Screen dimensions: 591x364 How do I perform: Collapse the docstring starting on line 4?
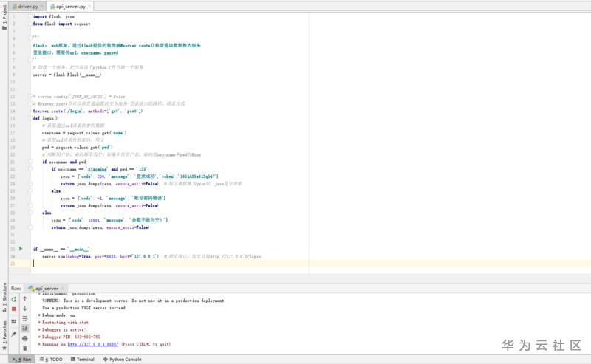[30, 38]
